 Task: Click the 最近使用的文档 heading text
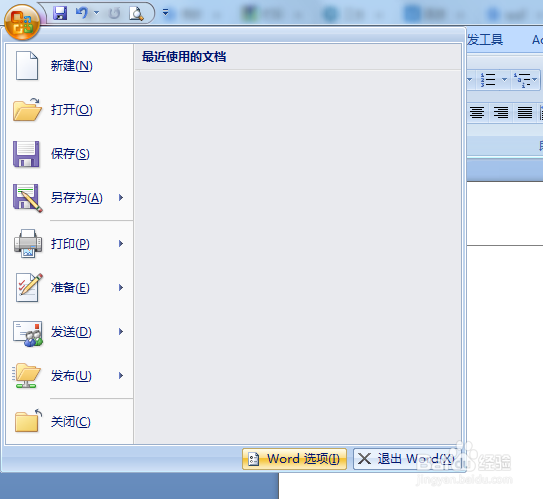[184, 57]
